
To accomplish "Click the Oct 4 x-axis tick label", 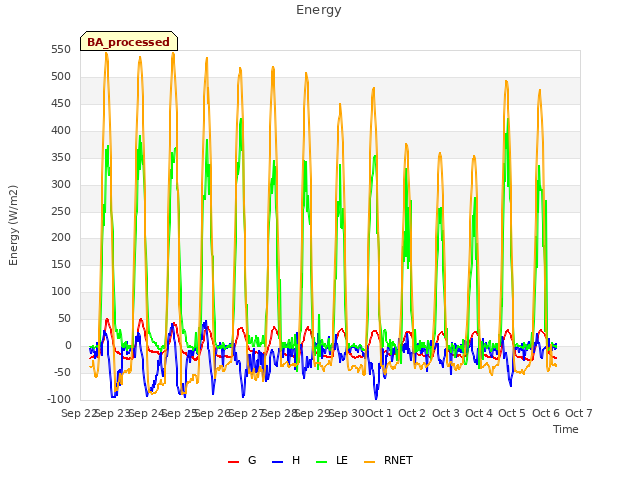I will pos(479,413).
